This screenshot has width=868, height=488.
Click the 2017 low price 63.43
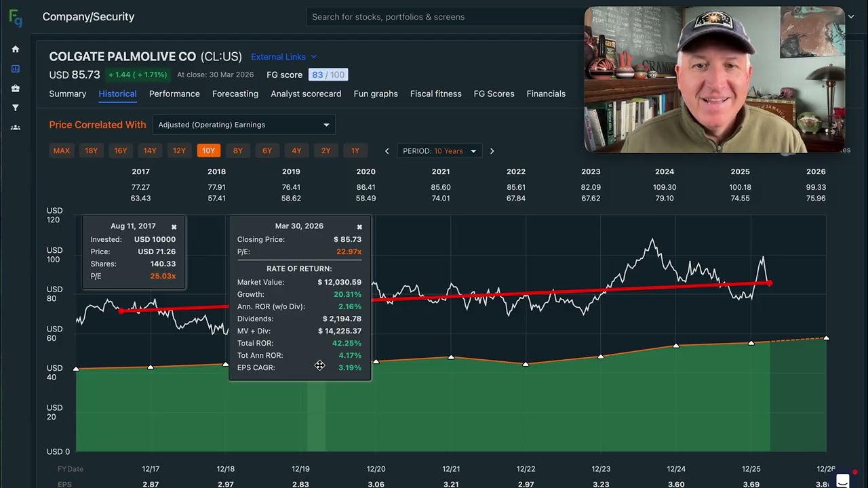click(x=140, y=199)
